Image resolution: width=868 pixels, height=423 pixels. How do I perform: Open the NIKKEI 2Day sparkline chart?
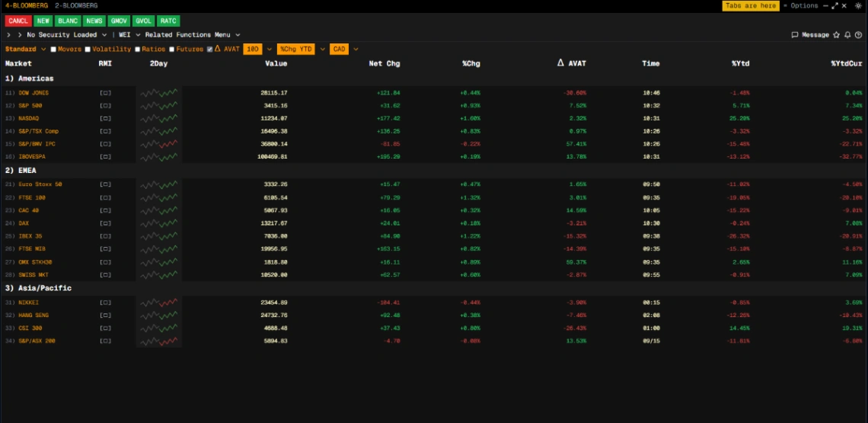(x=159, y=302)
